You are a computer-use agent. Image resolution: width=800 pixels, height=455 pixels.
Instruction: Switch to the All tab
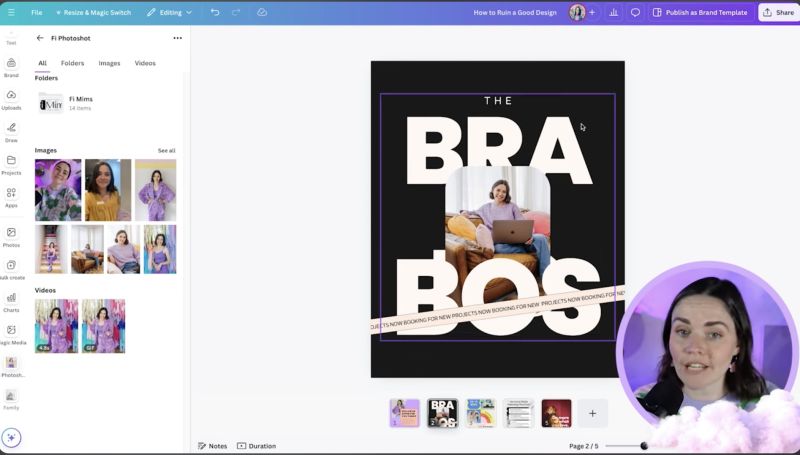(42, 63)
